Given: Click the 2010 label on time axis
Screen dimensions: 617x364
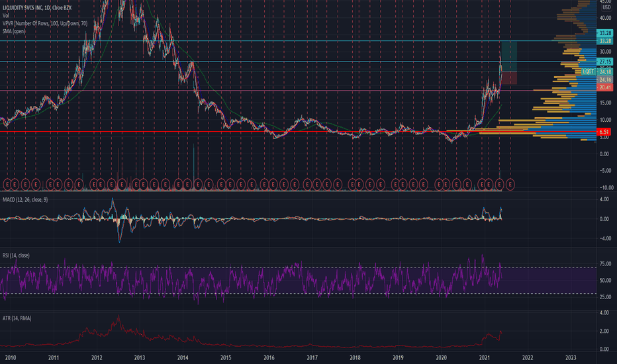Looking at the screenshot, I should click(x=10, y=358).
